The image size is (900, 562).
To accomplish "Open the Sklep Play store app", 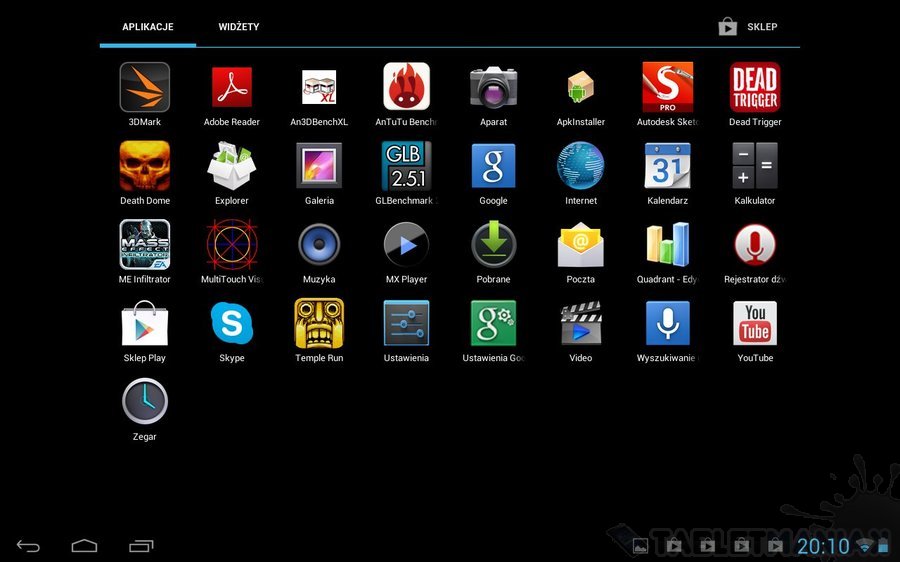I will point(145,323).
